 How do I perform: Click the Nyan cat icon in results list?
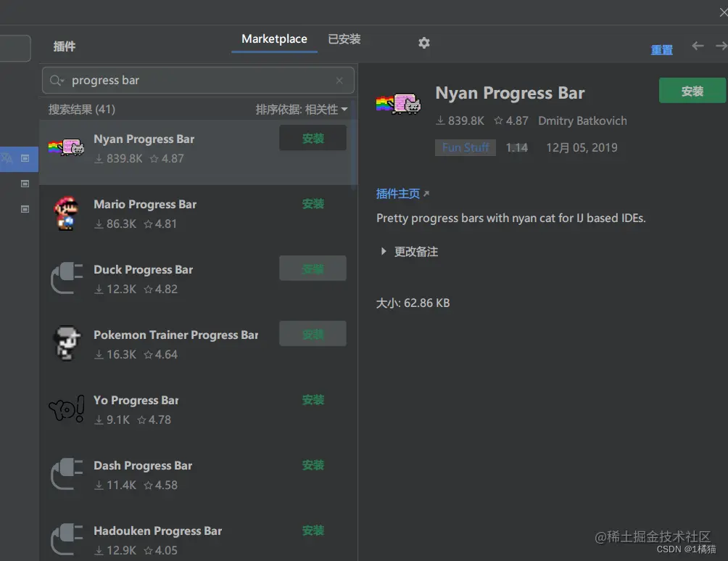pyautogui.click(x=67, y=148)
